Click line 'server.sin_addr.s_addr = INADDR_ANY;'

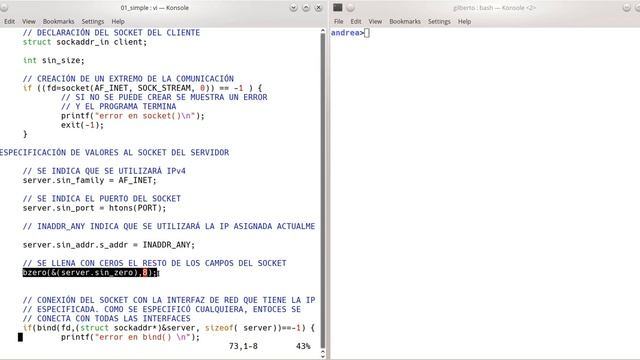(x=109, y=244)
